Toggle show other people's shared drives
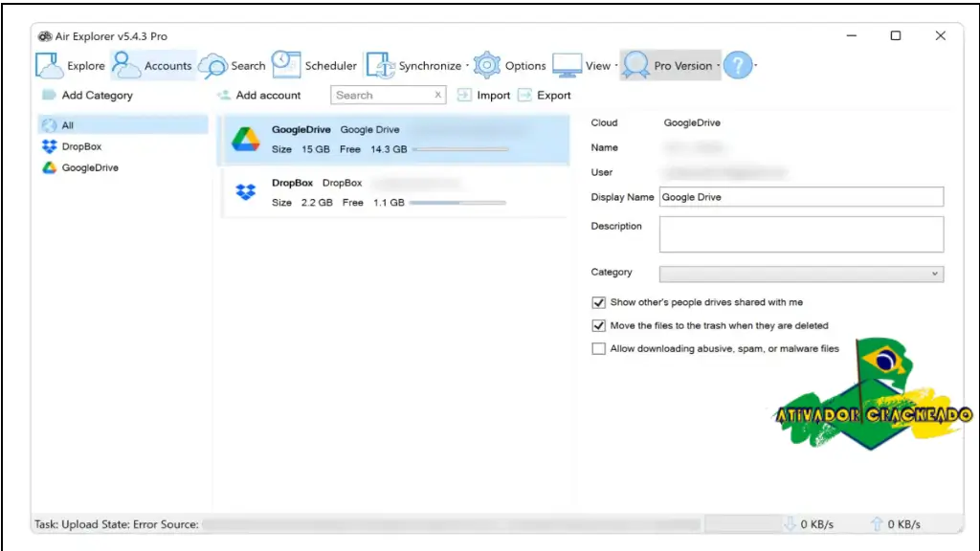The image size is (980, 551). point(598,302)
